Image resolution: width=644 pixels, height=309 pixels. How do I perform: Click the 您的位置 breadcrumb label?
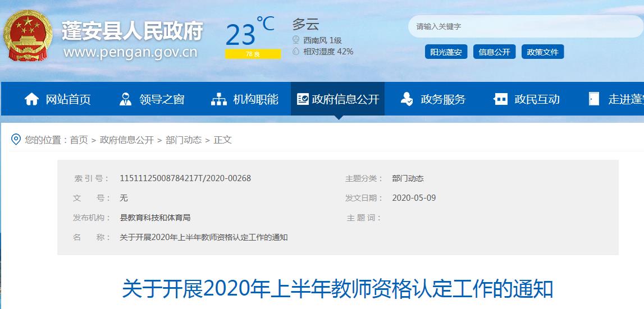coord(46,140)
